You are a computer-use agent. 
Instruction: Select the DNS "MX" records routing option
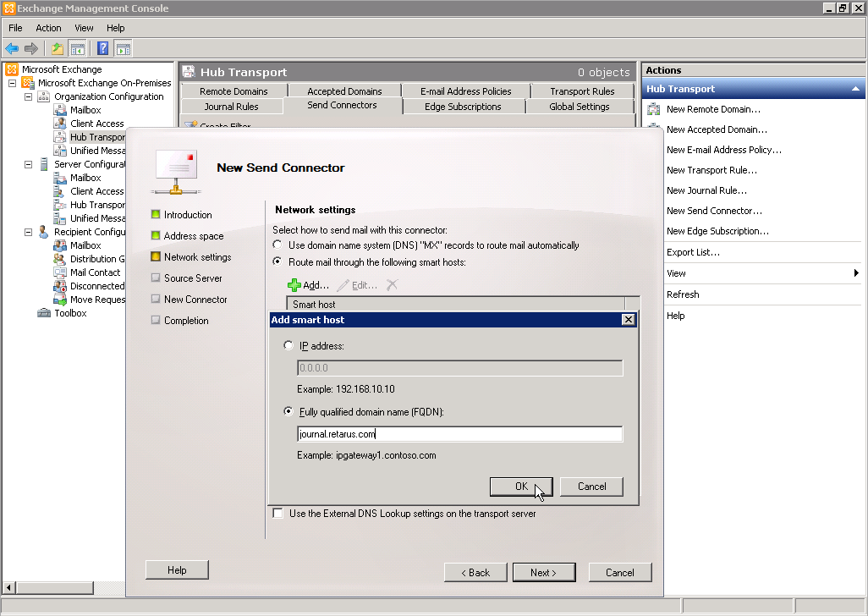(x=278, y=245)
